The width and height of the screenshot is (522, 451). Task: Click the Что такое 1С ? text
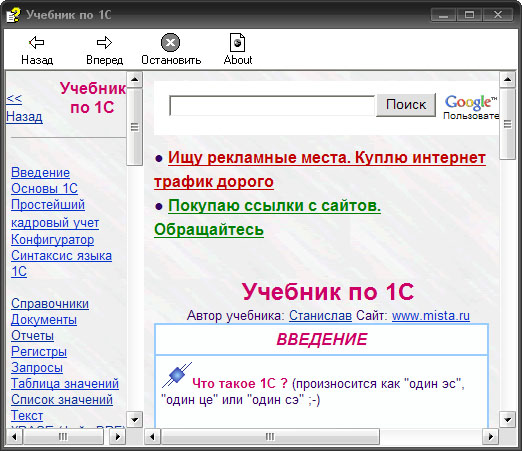pyautogui.click(x=240, y=384)
